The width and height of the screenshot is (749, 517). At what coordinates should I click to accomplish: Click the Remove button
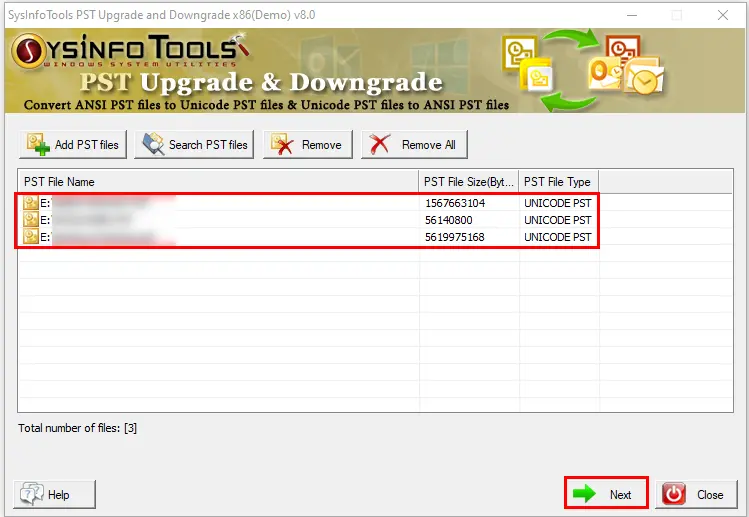click(x=308, y=144)
